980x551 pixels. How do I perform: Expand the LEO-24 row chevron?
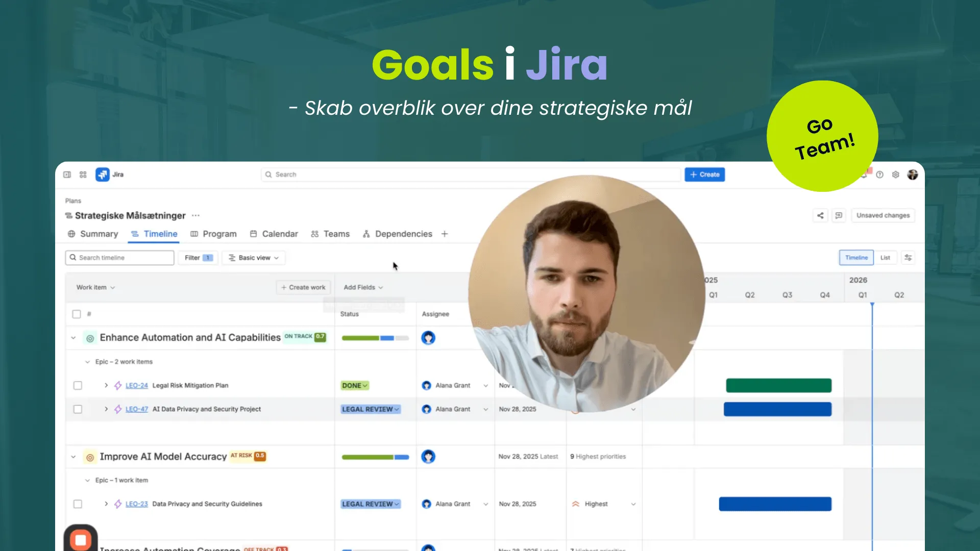pyautogui.click(x=106, y=385)
